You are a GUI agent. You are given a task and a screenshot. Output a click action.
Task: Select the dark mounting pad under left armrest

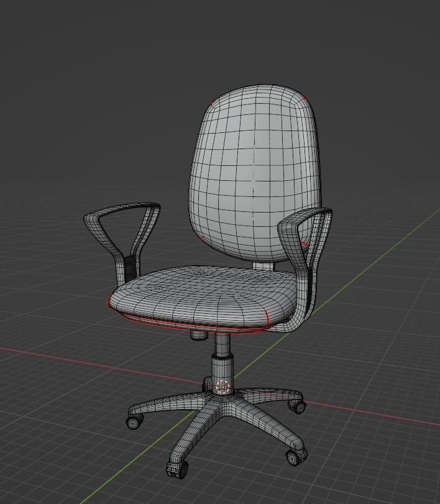point(130,267)
